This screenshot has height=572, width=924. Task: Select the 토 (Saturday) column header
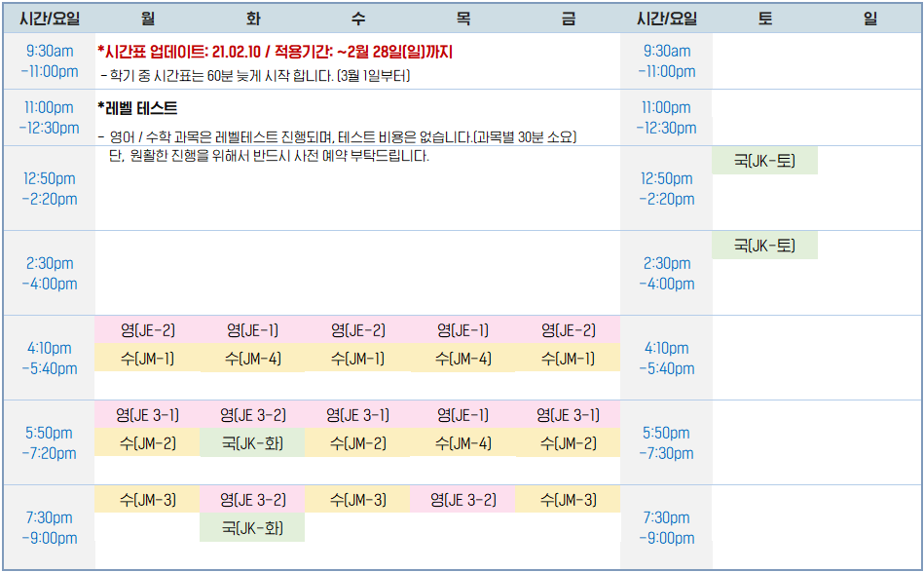point(764,19)
